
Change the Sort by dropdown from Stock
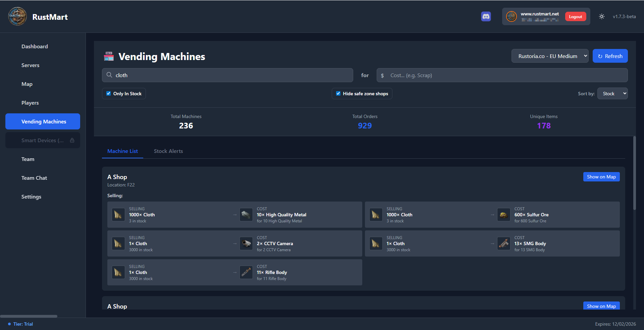[612, 93]
